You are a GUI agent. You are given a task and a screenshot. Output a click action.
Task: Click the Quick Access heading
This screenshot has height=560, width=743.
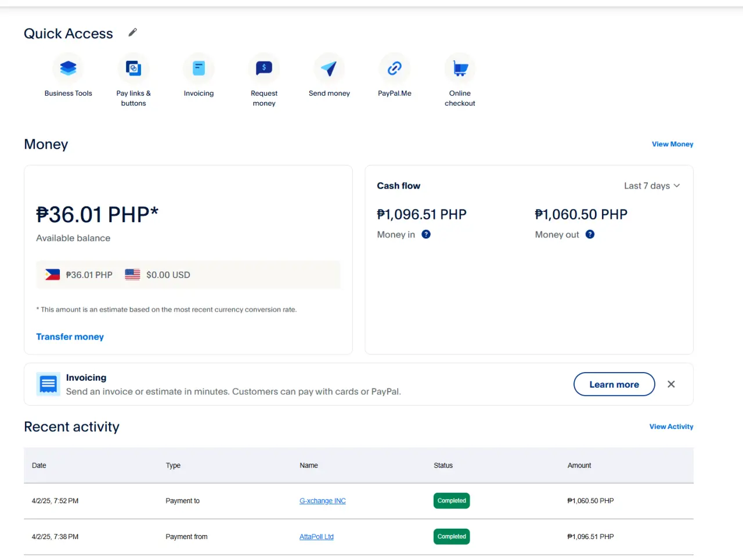[68, 34]
